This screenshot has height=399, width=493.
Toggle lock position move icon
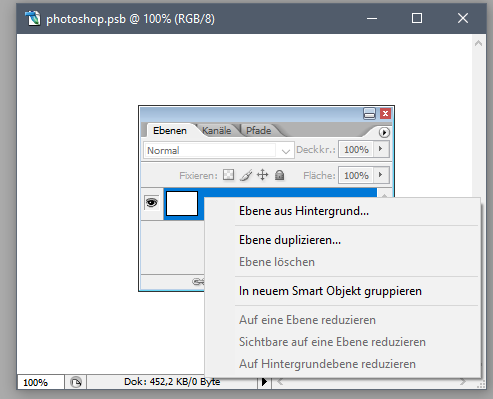tap(263, 175)
